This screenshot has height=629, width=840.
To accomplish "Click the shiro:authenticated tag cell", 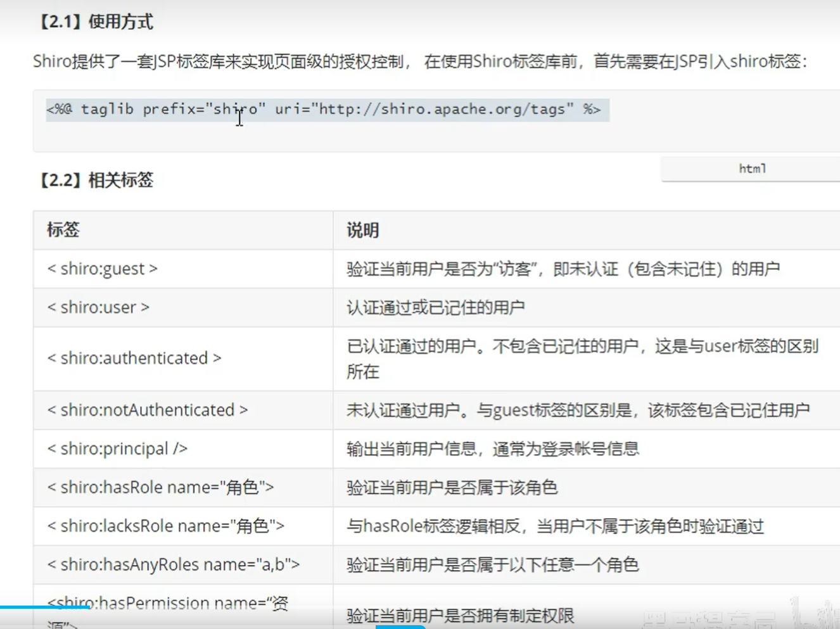I will click(x=134, y=358).
